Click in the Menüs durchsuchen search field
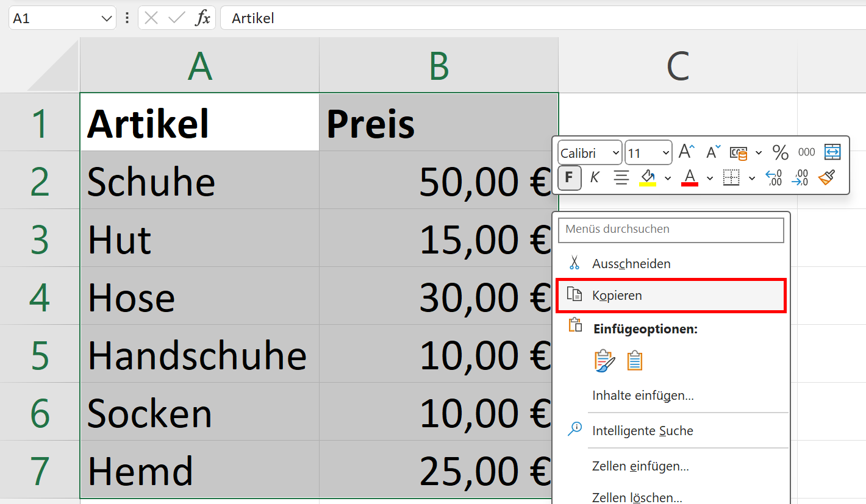This screenshot has width=866, height=504. (x=671, y=230)
